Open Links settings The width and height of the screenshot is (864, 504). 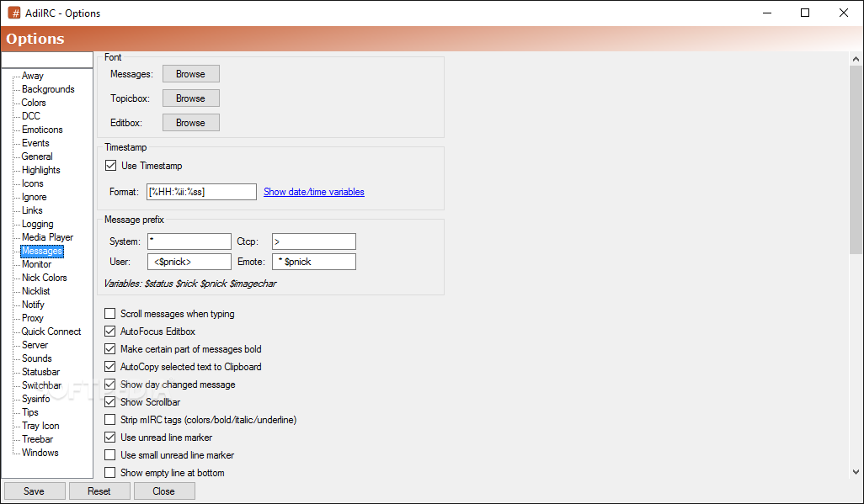pos(32,210)
